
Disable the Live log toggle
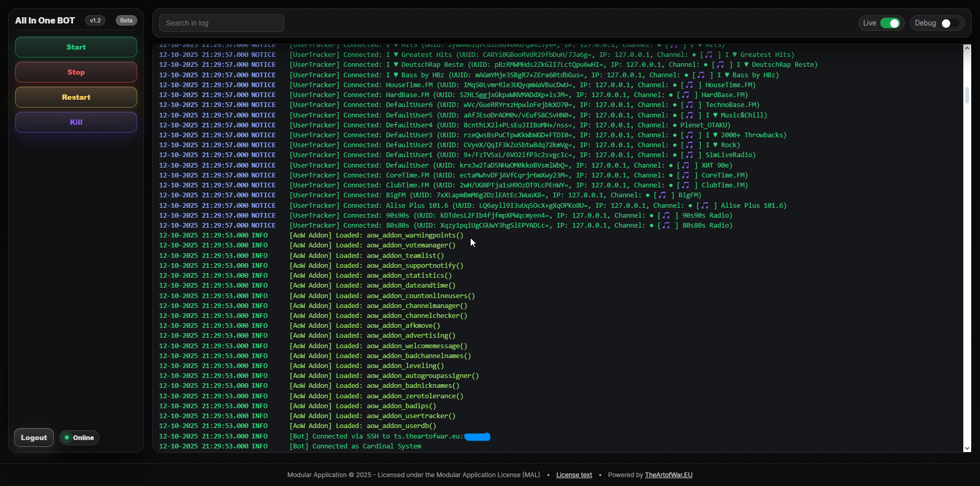[890, 23]
